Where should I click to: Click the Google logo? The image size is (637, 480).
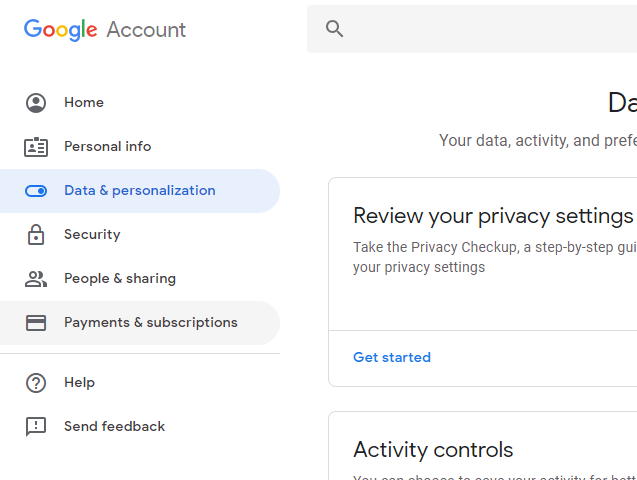[x=61, y=30]
